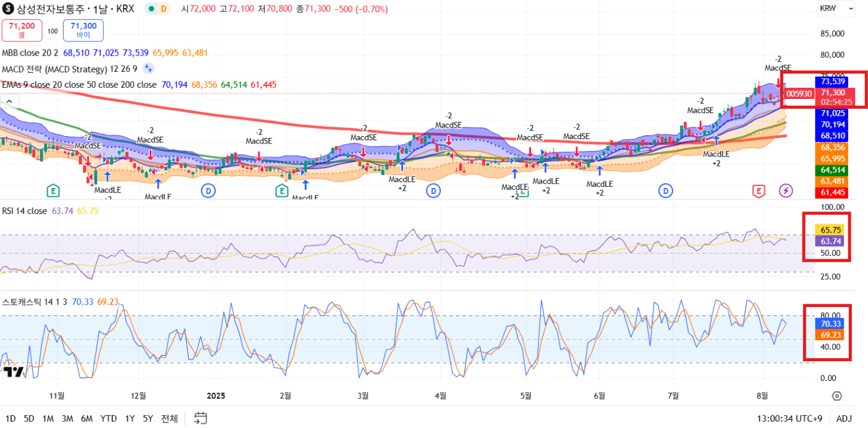
Task: Click the blue 73,539 price axis label
Action: 832,81
